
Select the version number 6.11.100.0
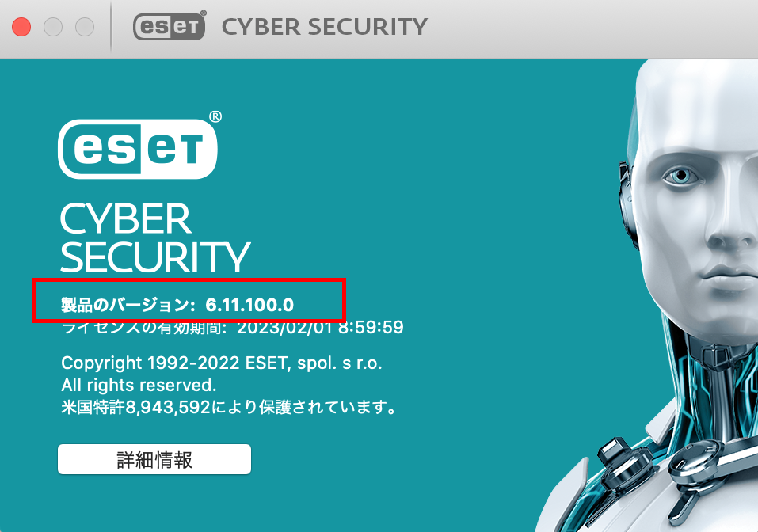tap(249, 305)
